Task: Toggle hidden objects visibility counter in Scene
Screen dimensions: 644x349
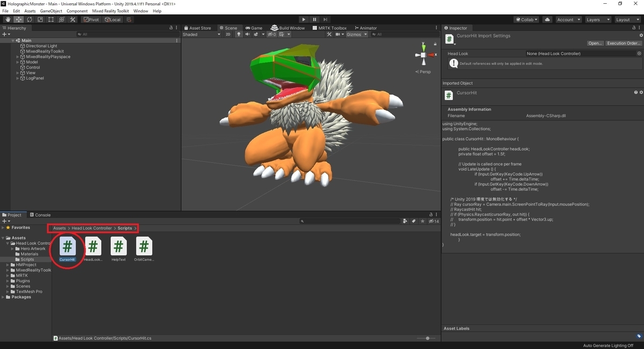Action: coord(273,34)
